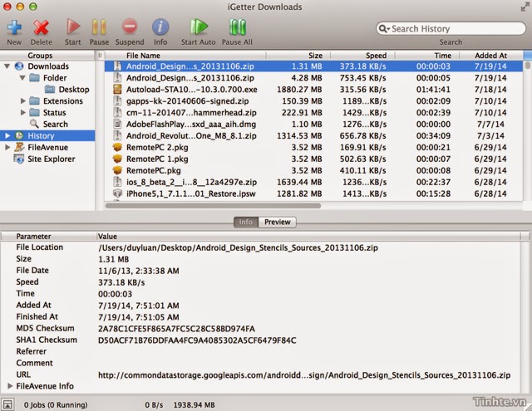Click the MD5 Checksum value
Screen dimensions: 532x411
(x=176, y=329)
